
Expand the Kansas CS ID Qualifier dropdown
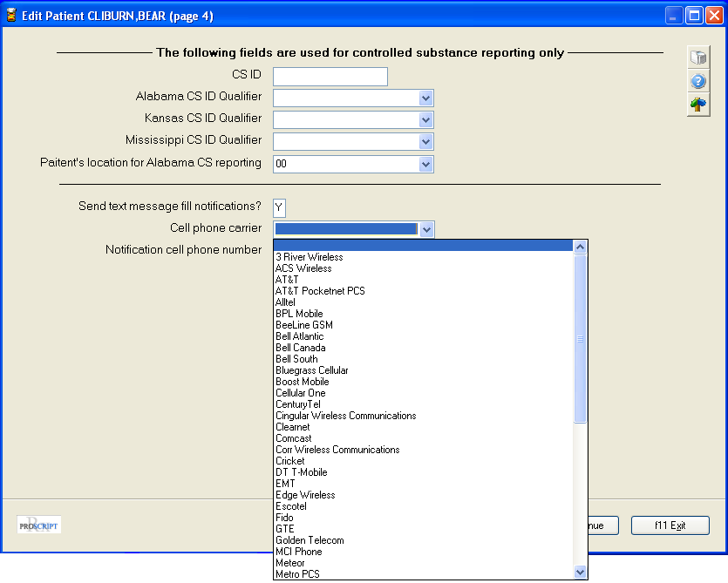pos(425,119)
